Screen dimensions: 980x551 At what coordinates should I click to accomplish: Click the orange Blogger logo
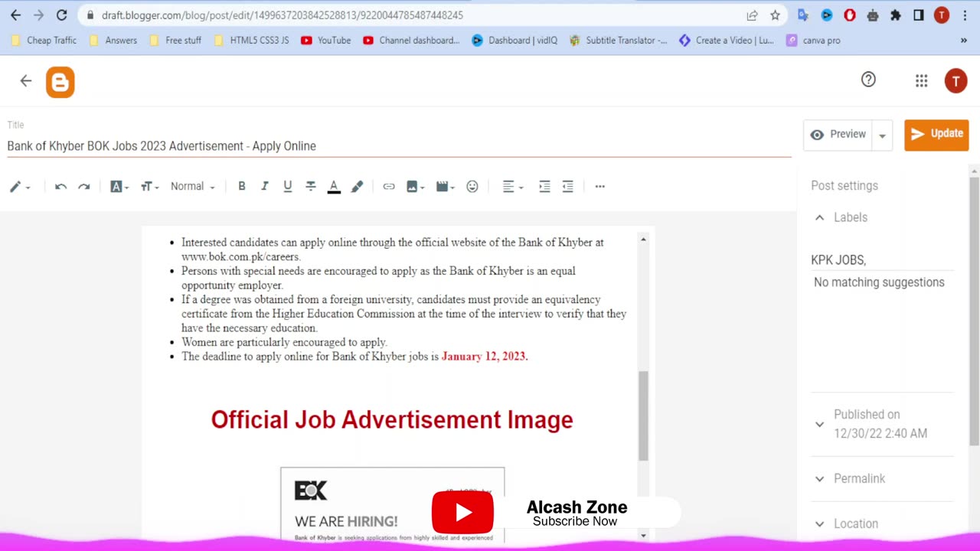tap(60, 83)
